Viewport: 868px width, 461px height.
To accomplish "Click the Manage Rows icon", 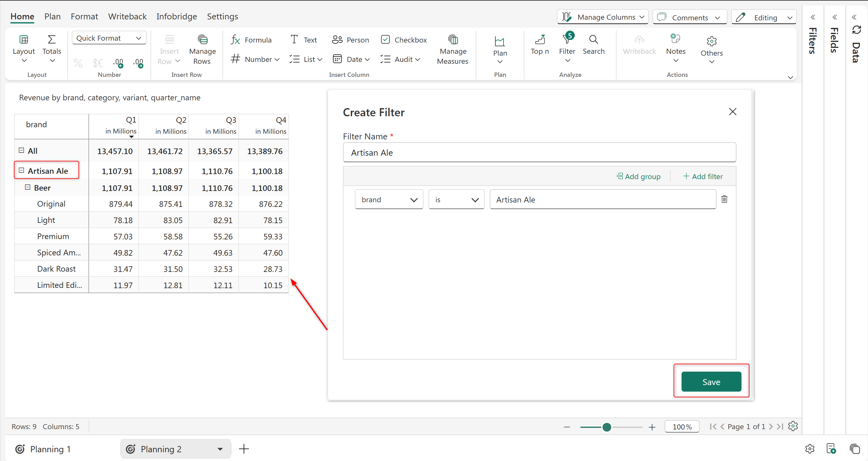I will tap(202, 40).
